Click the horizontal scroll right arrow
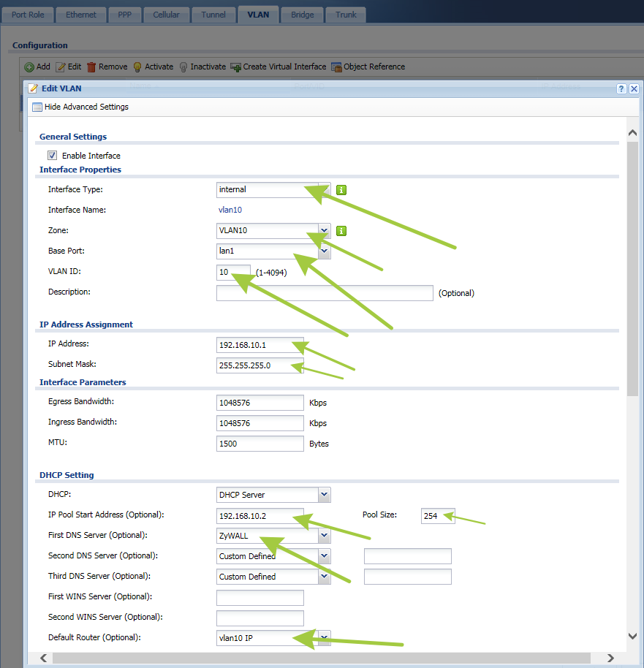644x668 pixels. pyautogui.click(x=610, y=658)
